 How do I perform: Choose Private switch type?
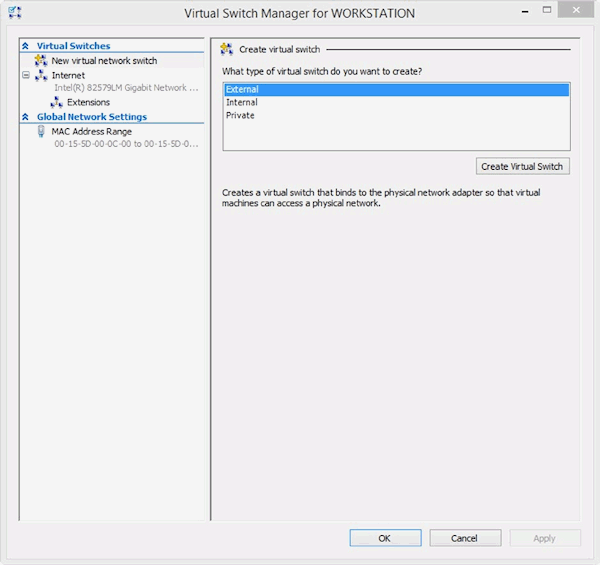(x=240, y=115)
